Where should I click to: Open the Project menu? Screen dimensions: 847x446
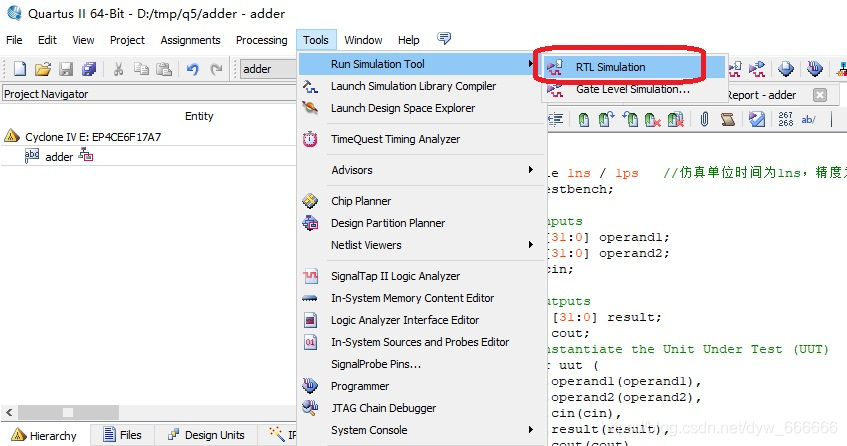pos(127,40)
